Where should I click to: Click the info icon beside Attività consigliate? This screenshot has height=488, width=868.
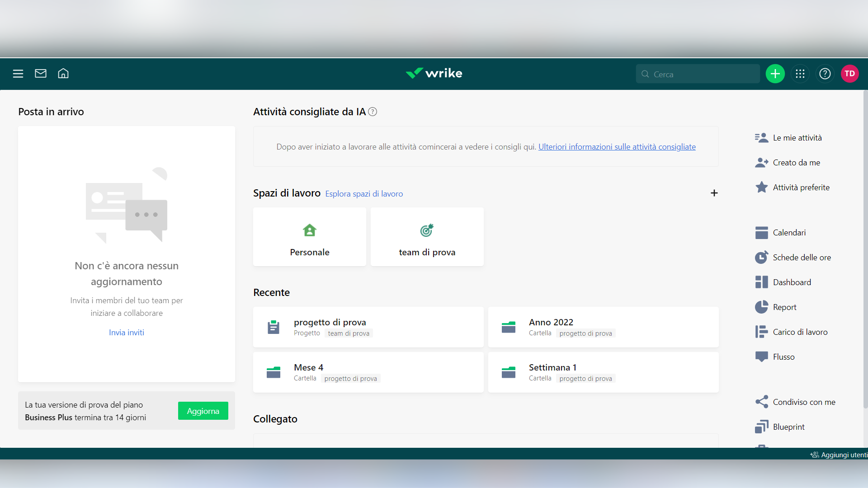coord(373,112)
